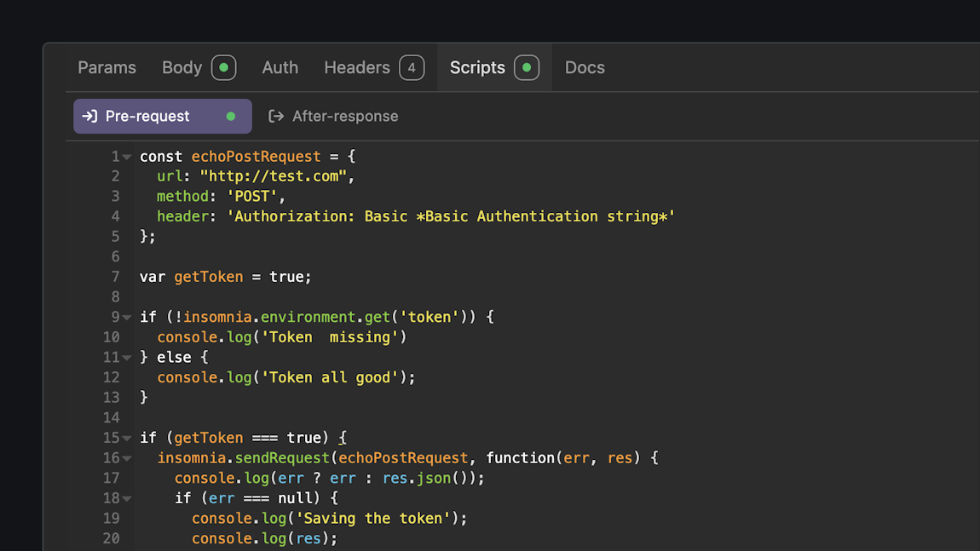Open the Docs tab
This screenshot has width=980, height=551.
[585, 67]
